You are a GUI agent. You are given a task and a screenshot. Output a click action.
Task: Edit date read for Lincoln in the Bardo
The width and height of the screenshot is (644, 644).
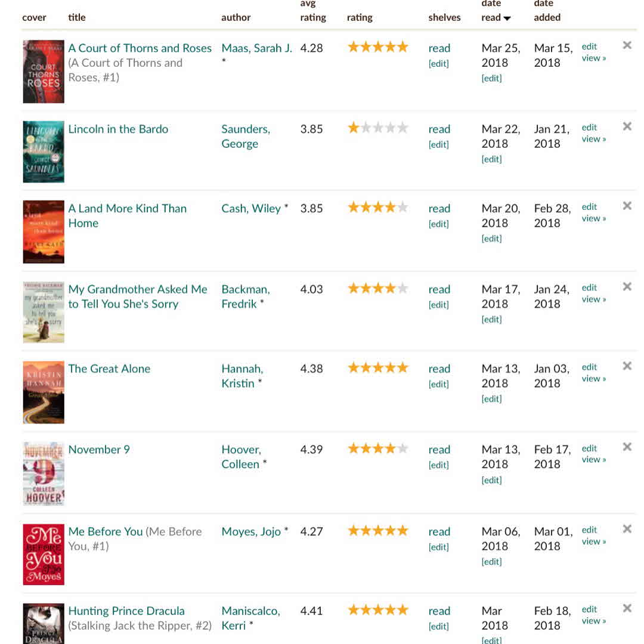[x=491, y=159]
